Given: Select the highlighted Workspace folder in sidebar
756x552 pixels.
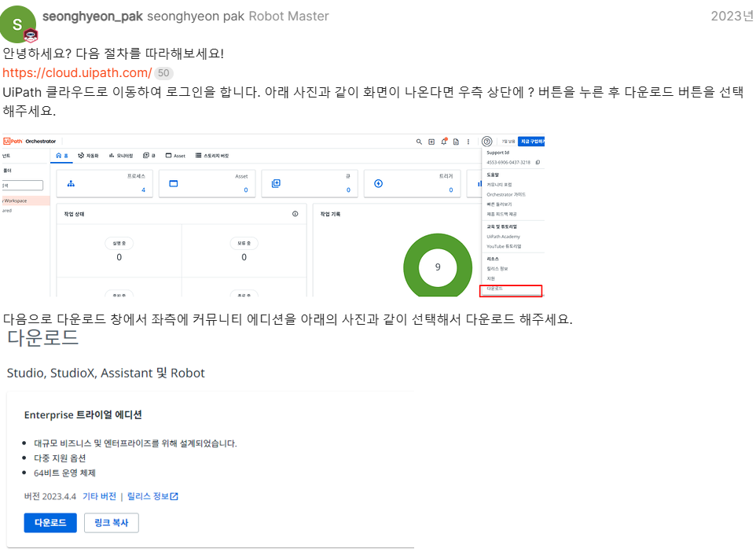Looking at the screenshot, I should coord(25,201).
